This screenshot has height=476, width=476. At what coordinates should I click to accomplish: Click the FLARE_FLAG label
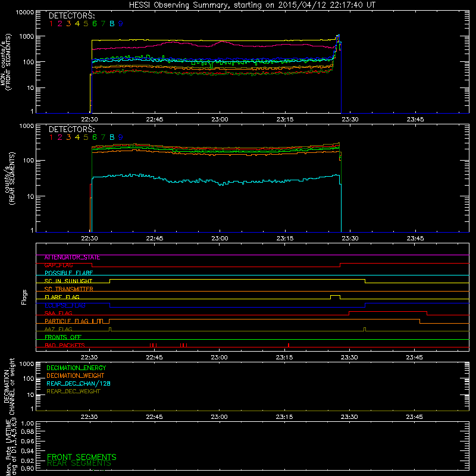[62, 297]
